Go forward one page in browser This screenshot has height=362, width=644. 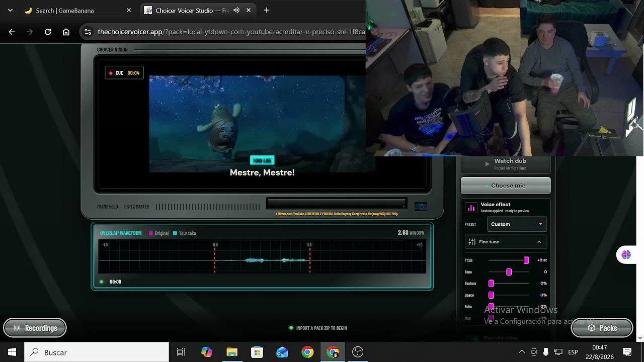click(30, 32)
